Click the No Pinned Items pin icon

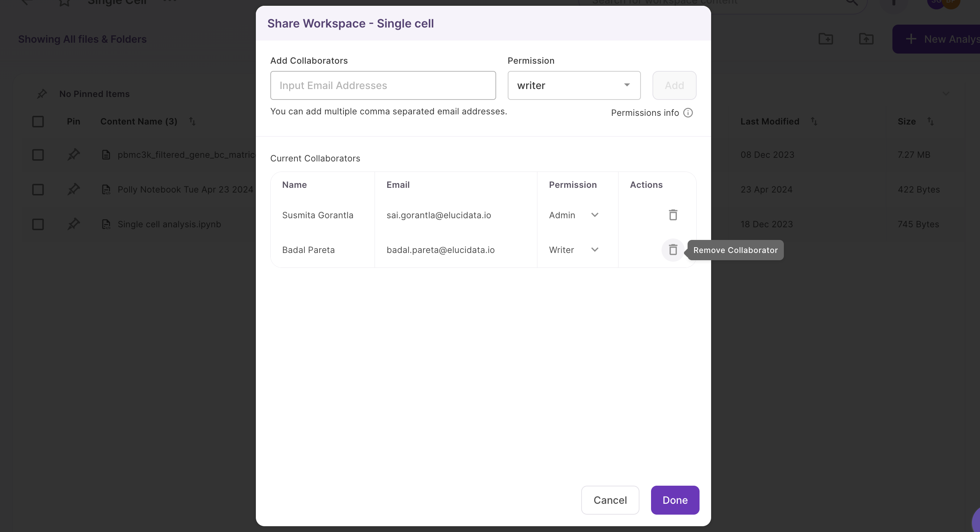point(42,94)
